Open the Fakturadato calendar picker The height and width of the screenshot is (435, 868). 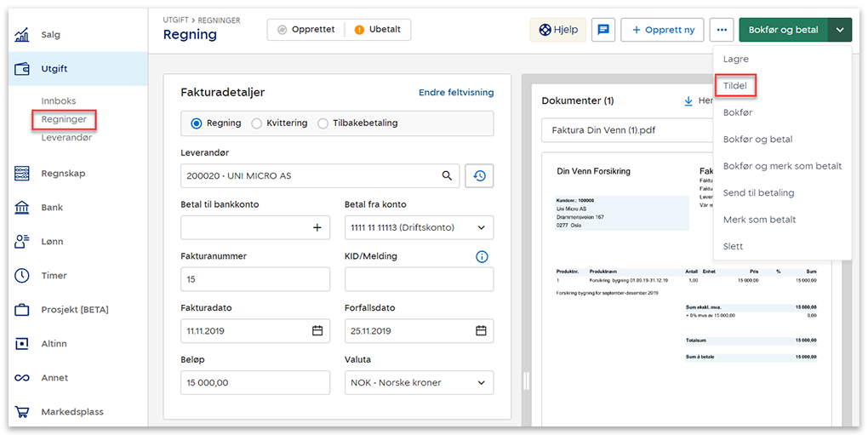click(317, 331)
